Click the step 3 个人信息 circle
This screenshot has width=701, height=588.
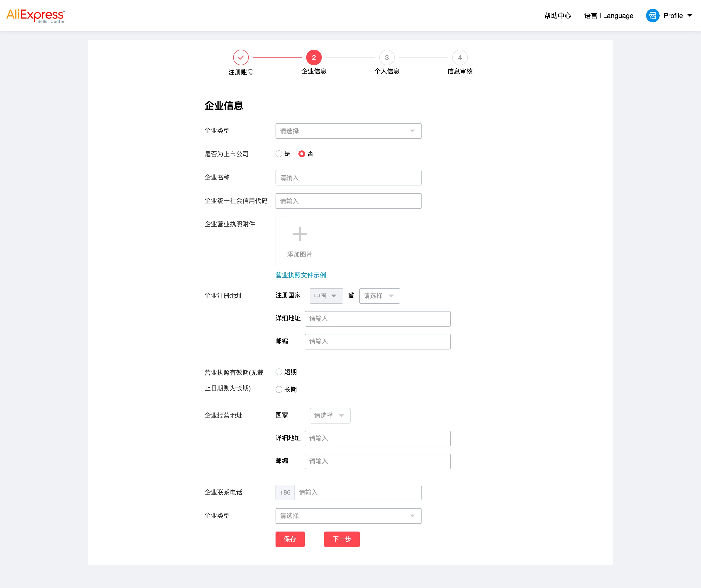point(387,57)
